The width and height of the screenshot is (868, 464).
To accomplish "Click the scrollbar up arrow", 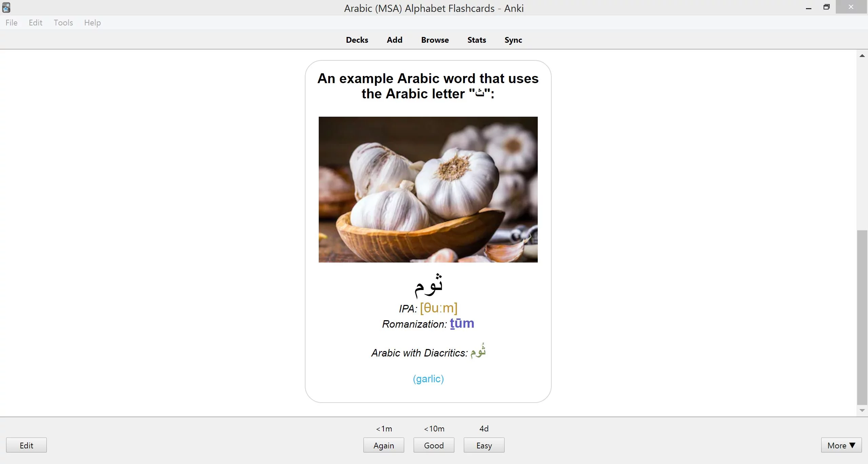I will 862,56.
